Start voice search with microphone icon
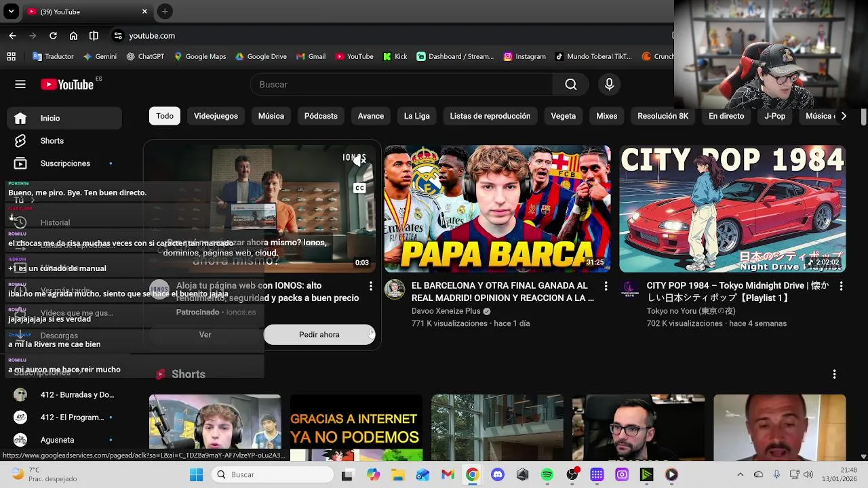 (x=609, y=84)
